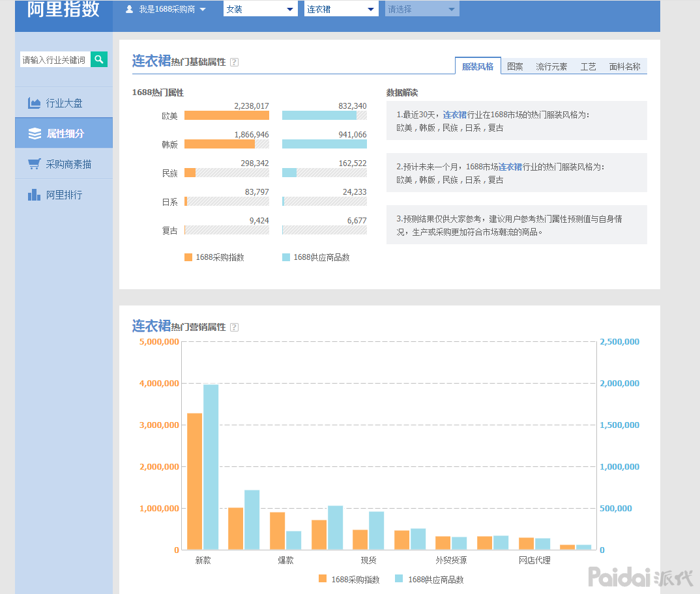Open help icon next to 热门基础属性
The width and height of the screenshot is (700, 594).
pos(235,63)
